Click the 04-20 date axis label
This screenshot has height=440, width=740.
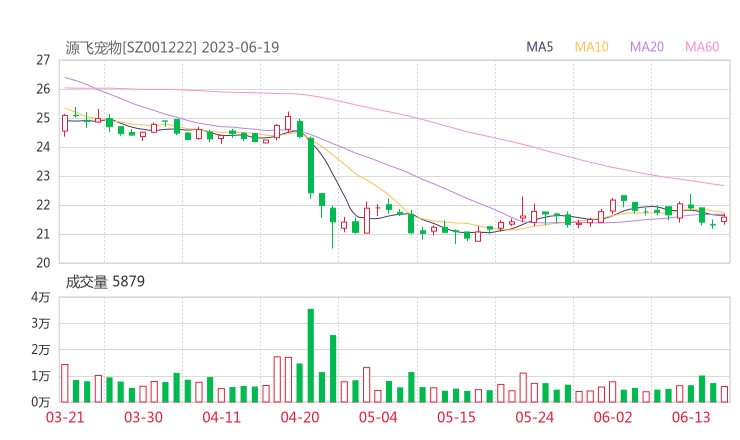300,417
